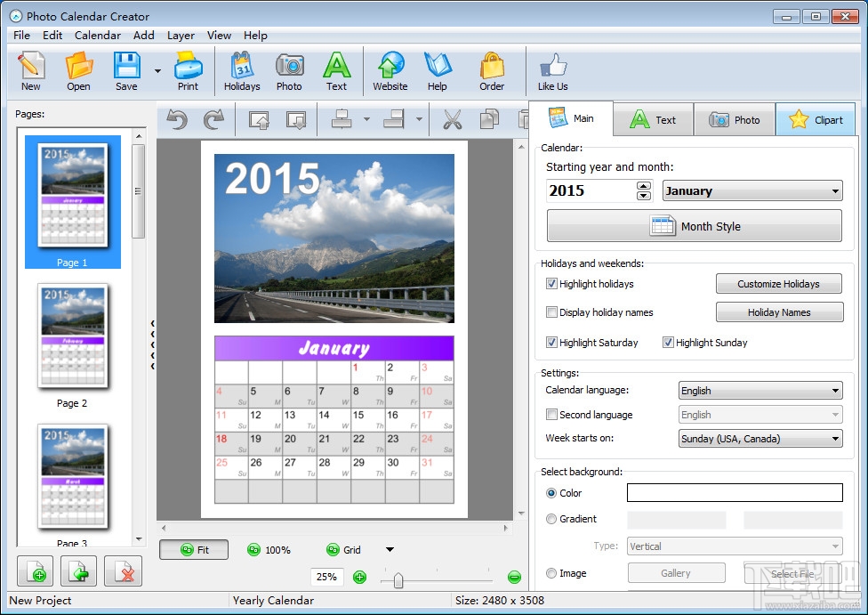Viewport: 868px width, 615px height.
Task: Click the Print icon
Action: (188, 71)
